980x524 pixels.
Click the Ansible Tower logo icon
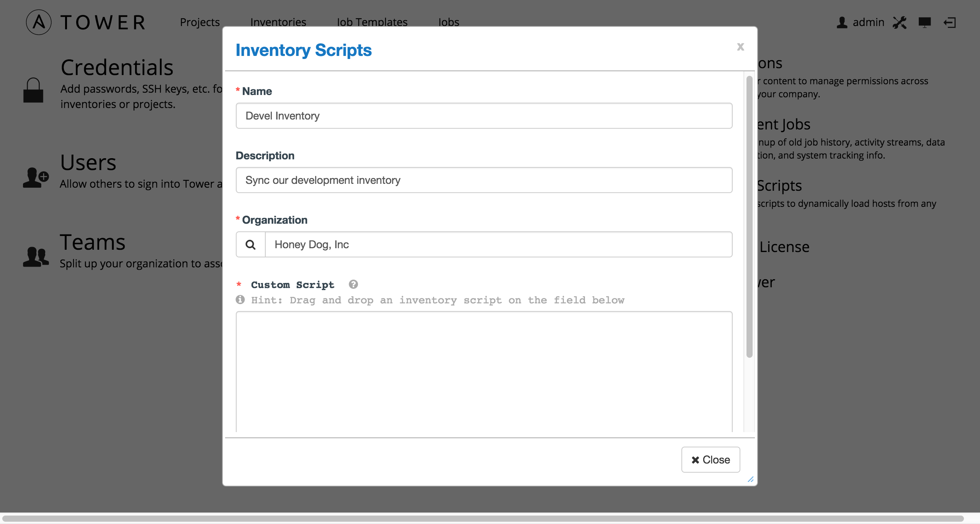tap(39, 22)
